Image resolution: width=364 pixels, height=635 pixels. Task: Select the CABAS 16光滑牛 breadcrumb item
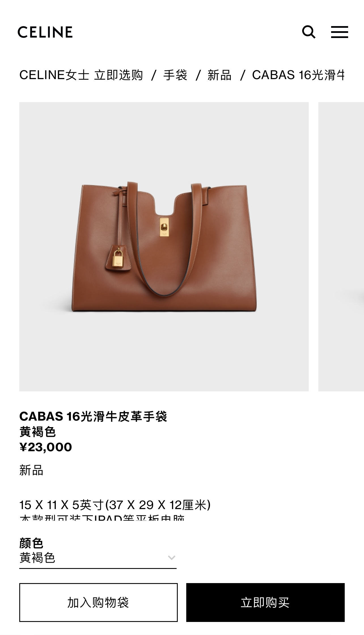(298, 75)
